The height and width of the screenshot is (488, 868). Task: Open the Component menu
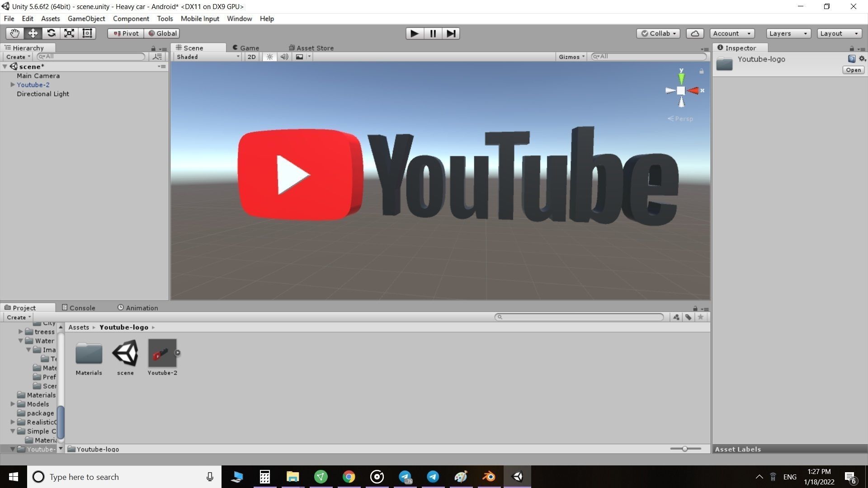click(x=131, y=19)
